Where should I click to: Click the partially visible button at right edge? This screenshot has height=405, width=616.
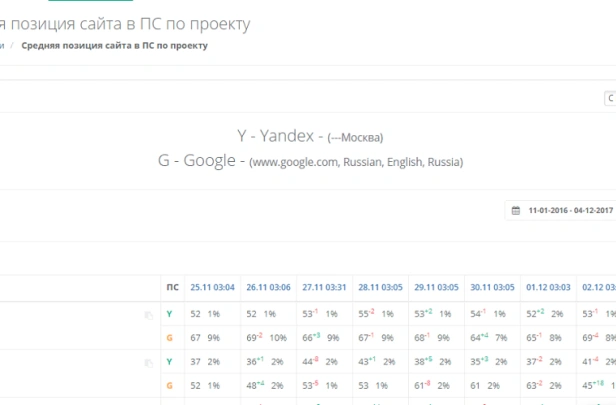coord(610,98)
